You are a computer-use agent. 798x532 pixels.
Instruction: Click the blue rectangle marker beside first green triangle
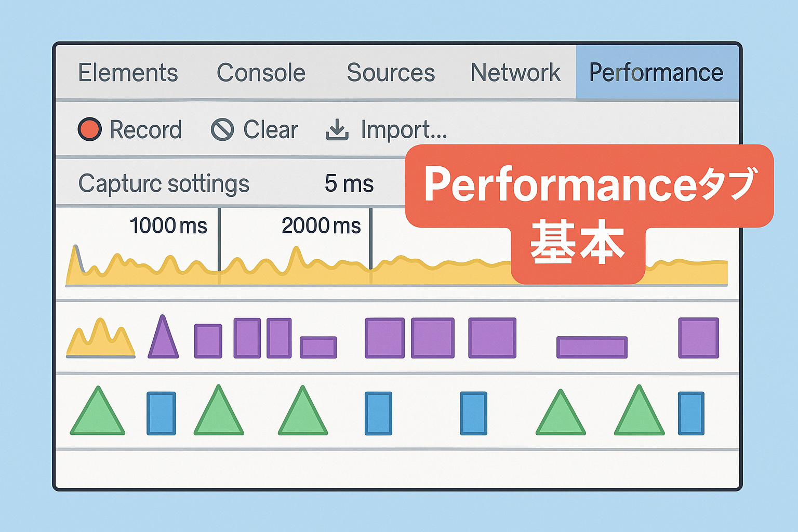(161, 413)
